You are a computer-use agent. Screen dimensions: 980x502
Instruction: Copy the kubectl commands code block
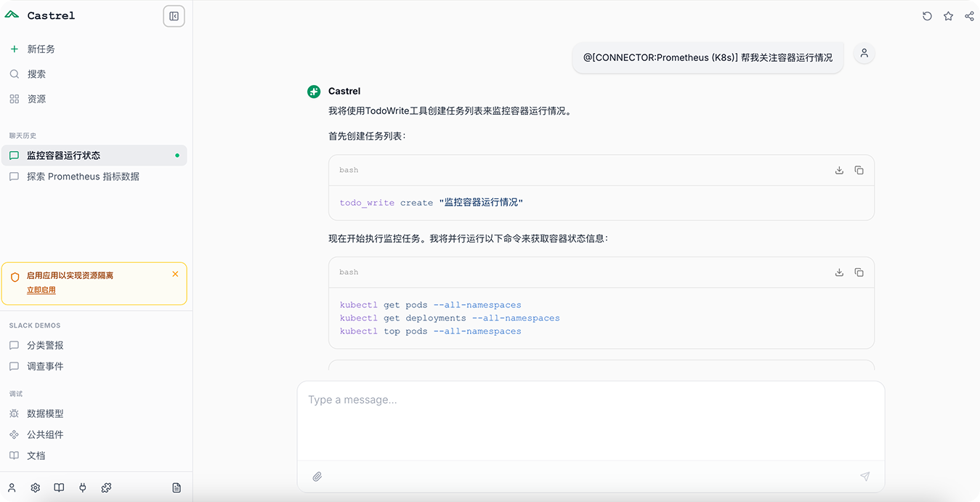(859, 272)
